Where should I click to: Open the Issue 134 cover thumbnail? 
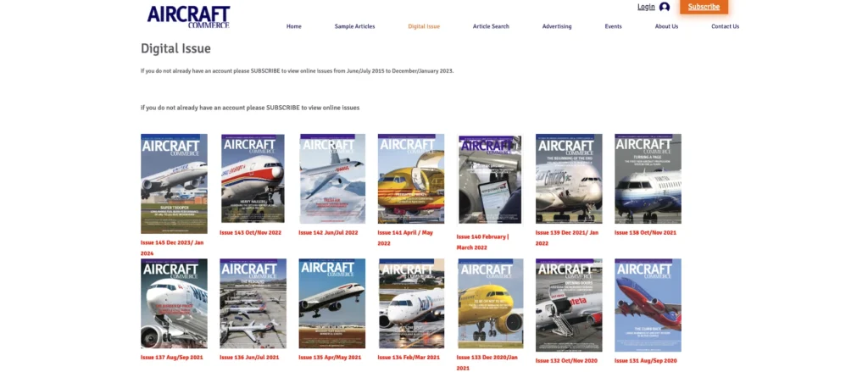[411, 303]
